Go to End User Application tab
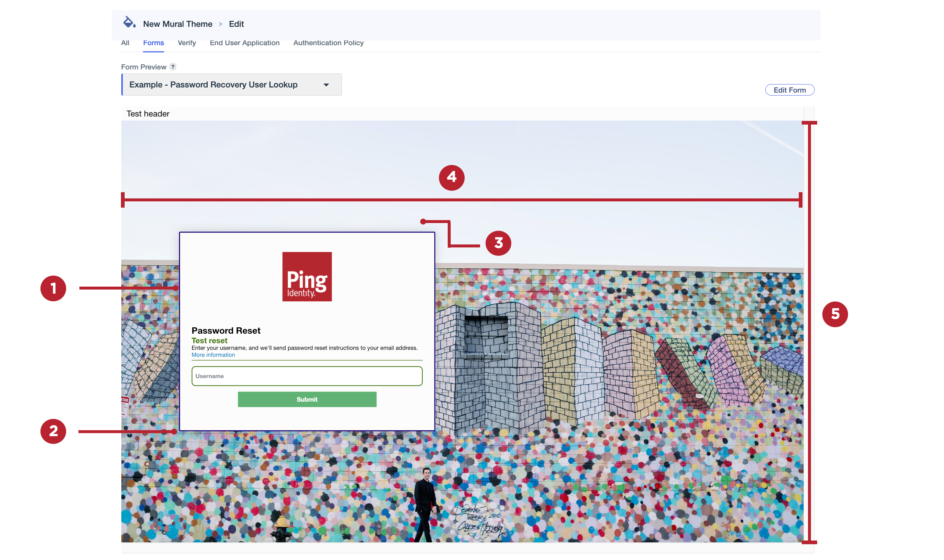Image resolution: width=944 pixels, height=560 pixels. pos(244,43)
